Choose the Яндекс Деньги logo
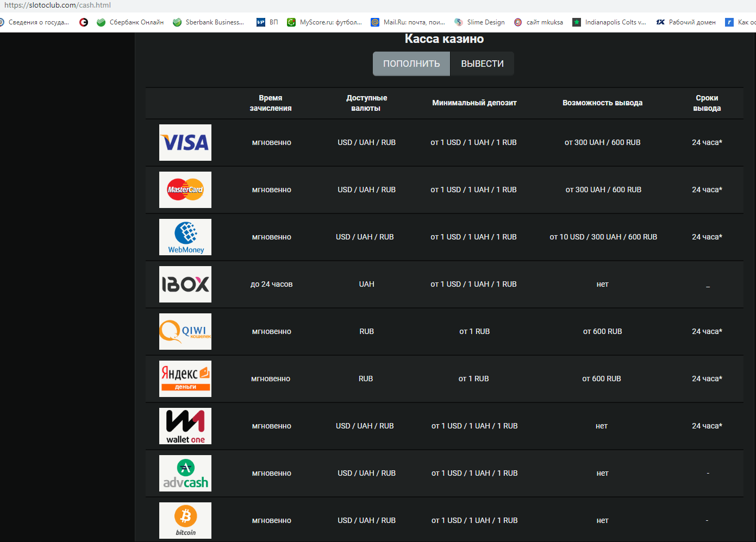756x542 pixels. pyautogui.click(x=185, y=379)
